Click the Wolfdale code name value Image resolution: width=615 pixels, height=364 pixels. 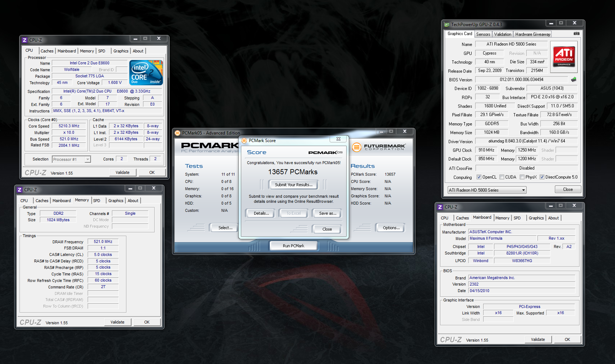coord(71,69)
